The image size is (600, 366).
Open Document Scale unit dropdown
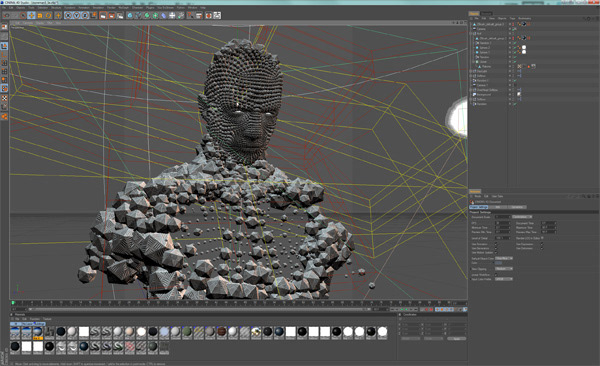(522, 217)
